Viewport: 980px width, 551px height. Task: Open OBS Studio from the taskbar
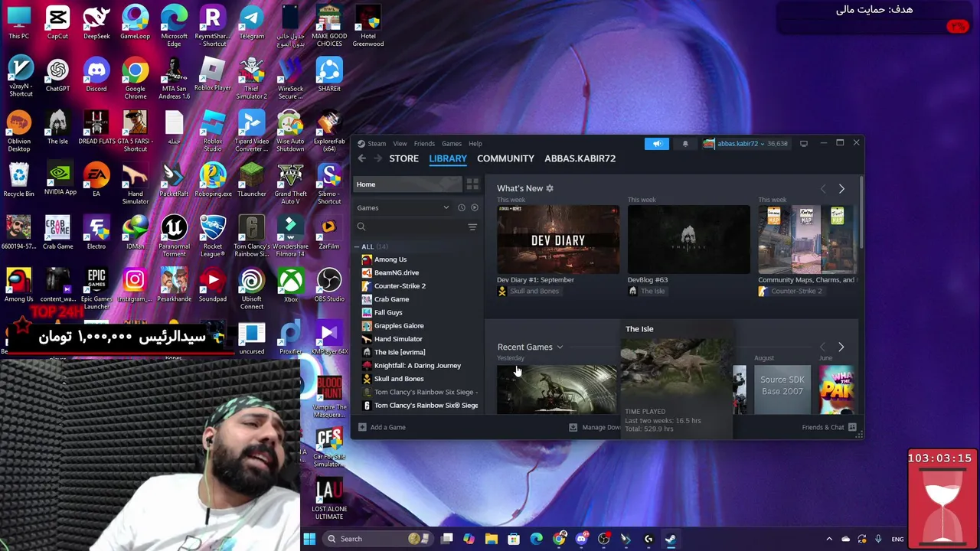[603, 539]
